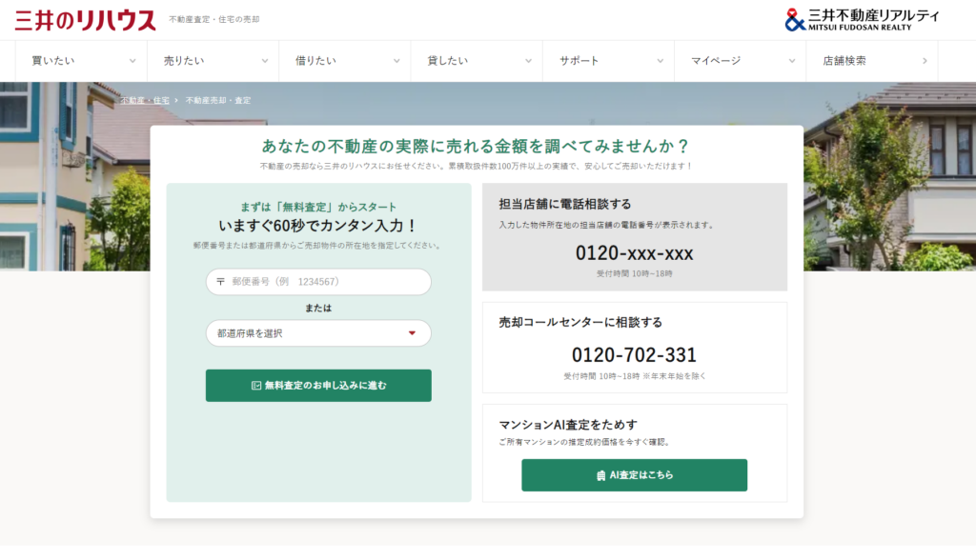The width and height of the screenshot is (976, 560).
Task: Open the 借りたい menu
Action: point(345,61)
